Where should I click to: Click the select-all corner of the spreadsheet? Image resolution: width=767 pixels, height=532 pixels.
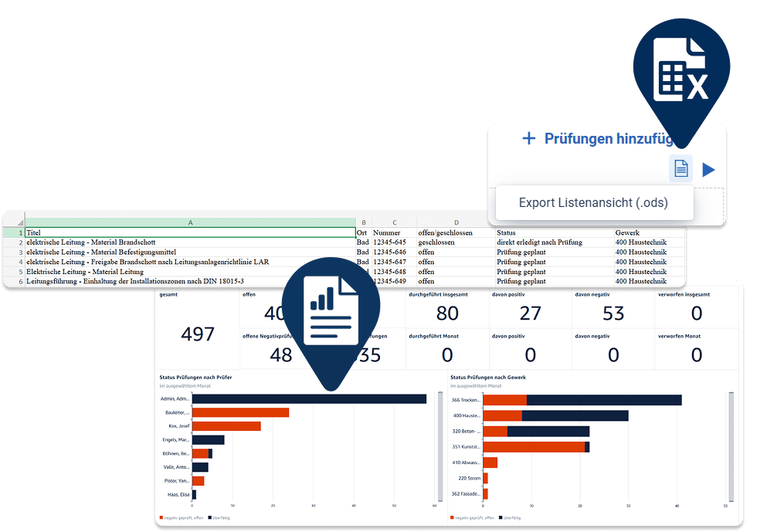14,222
